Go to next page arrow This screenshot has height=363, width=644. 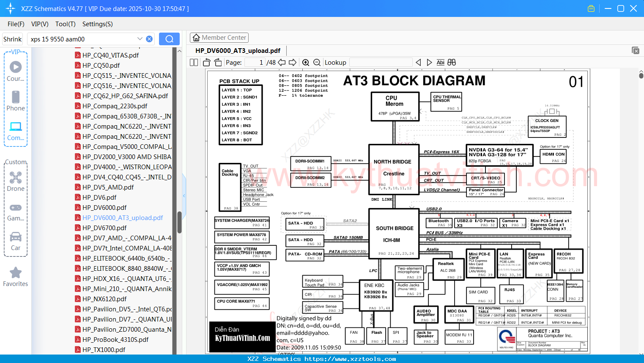293,62
